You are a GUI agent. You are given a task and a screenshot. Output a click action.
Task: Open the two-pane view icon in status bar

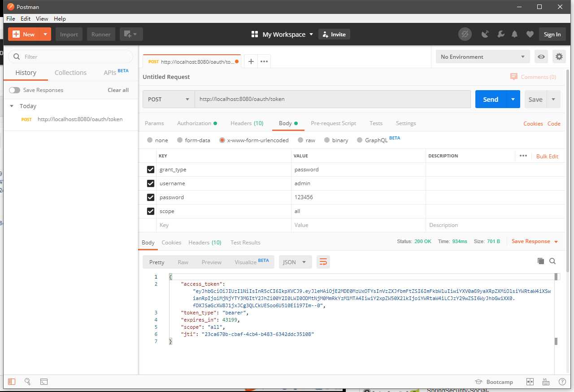click(530, 382)
